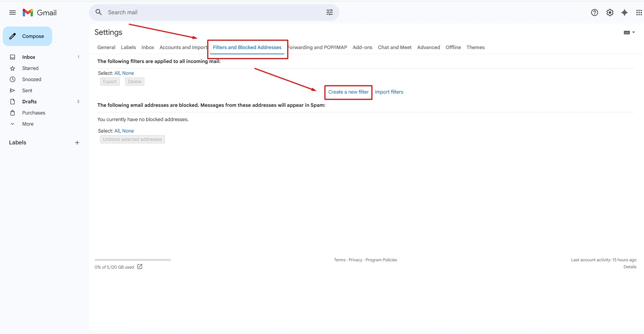Click the Terms footer link
Screen dimensions: 644x334
[x=340, y=260]
